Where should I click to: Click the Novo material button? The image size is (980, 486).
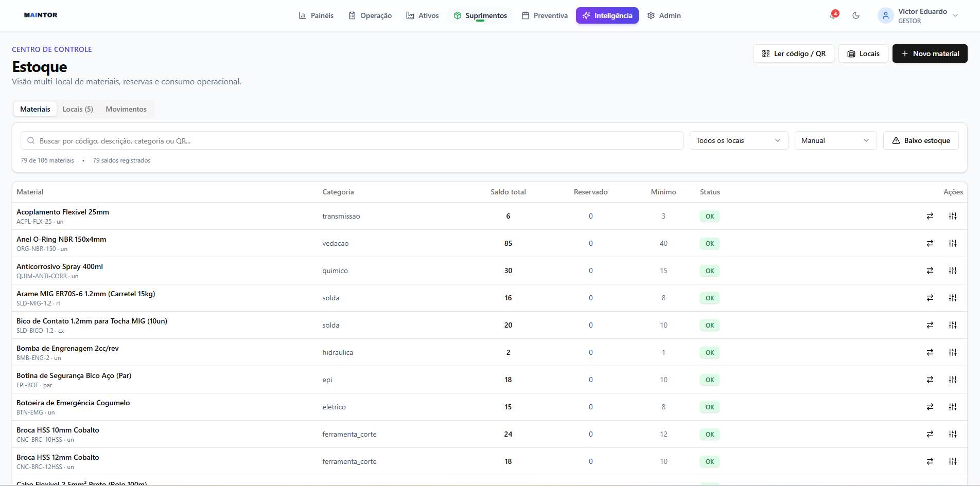click(x=930, y=53)
